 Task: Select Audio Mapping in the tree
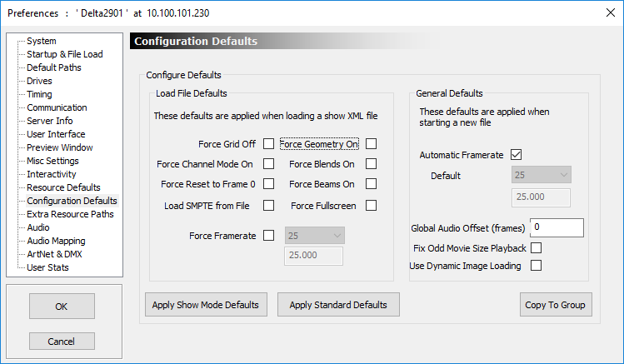point(56,241)
